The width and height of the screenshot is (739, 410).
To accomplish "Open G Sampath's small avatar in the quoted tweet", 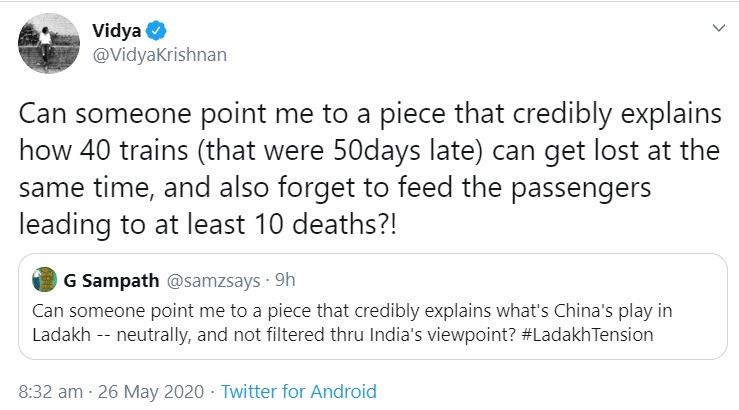I will pyautogui.click(x=44, y=276).
